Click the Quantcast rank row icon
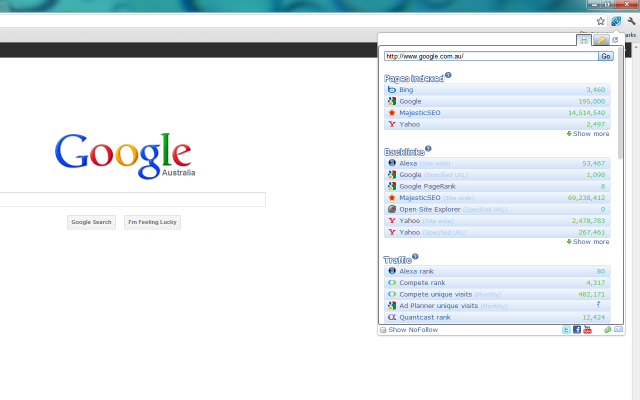Screen dimensions: 640x400 coord(392,317)
